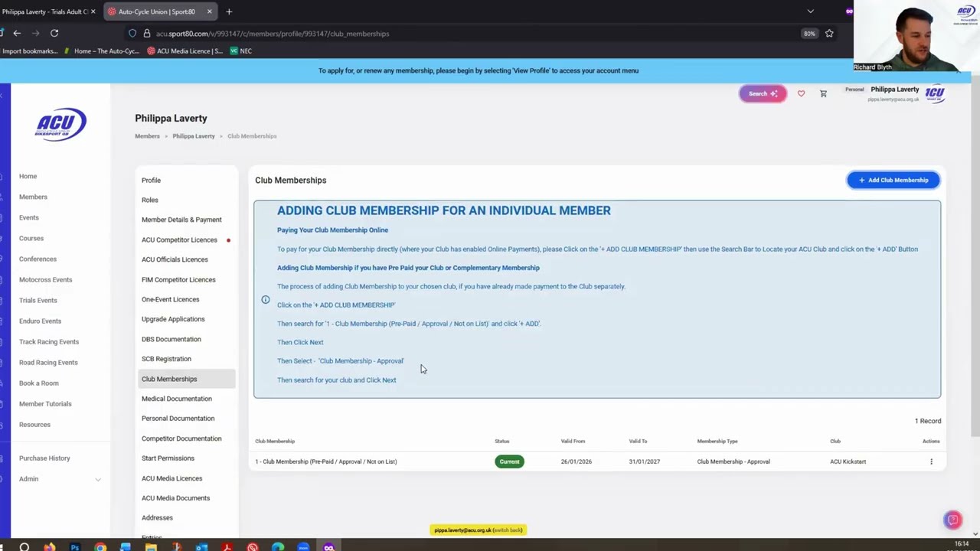Go to Book a Room in the sidebar
980x551 pixels.
[x=38, y=383]
